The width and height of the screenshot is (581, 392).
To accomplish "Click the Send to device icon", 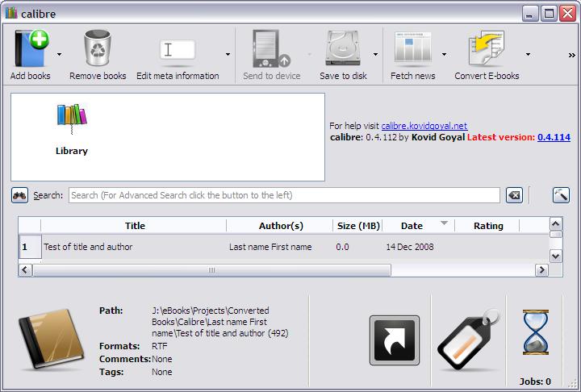I will (271, 48).
